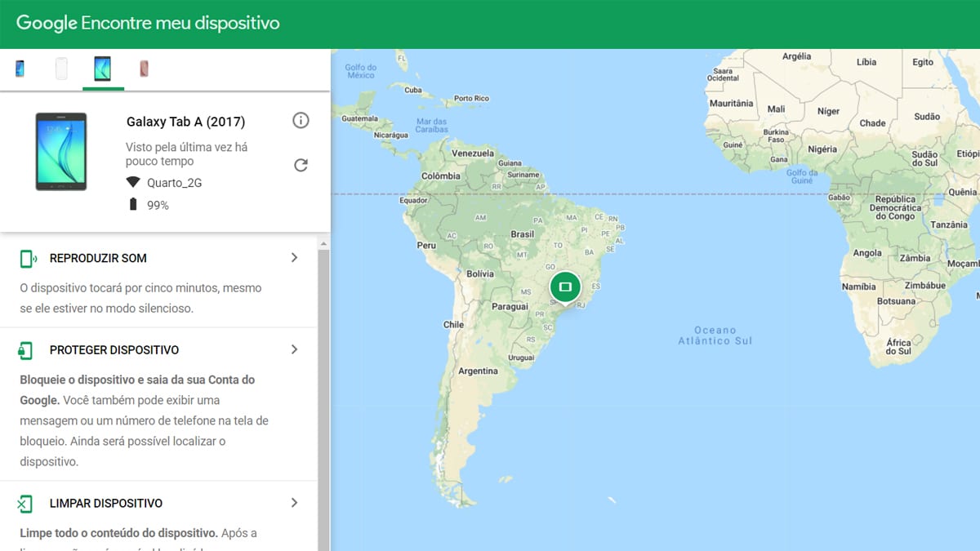Click the Proteger Dispositivo lock icon
This screenshot has width=980, height=551.
pos(26,350)
